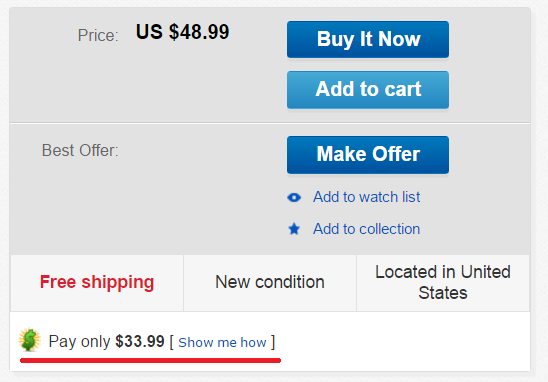
Task: Choose the Add to collection link
Action: 366,229
